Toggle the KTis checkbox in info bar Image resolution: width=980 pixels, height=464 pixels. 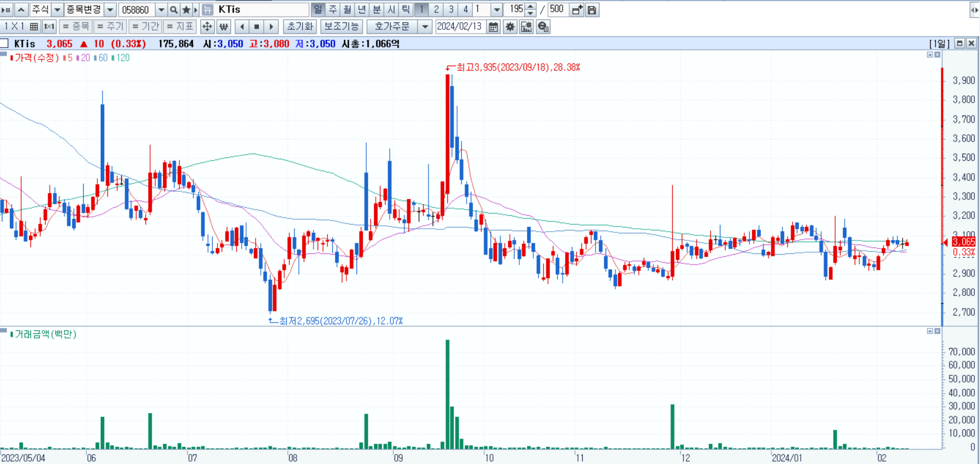click(4, 43)
